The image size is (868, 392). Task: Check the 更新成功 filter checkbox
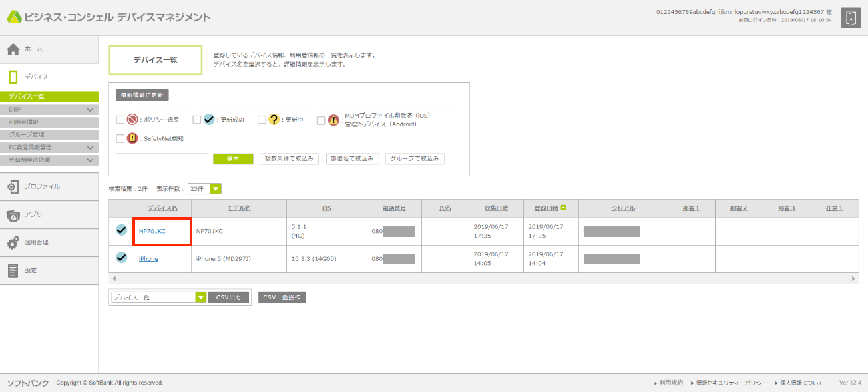[x=197, y=120]
